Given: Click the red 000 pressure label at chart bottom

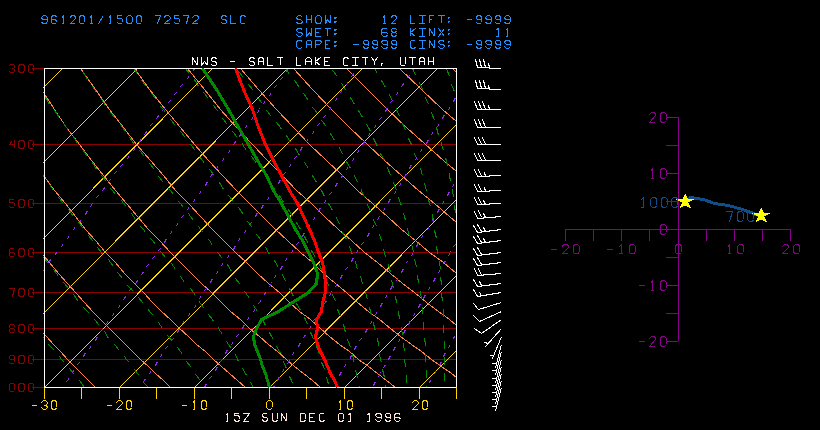Looking at the screenshot, I should [x=22, y=388].
